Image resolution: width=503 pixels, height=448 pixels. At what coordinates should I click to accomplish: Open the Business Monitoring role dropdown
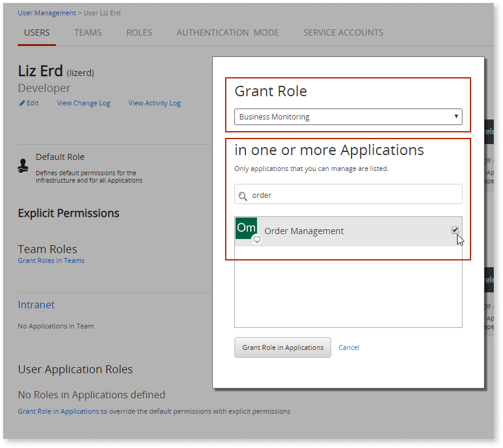click(x=456, y=116)
